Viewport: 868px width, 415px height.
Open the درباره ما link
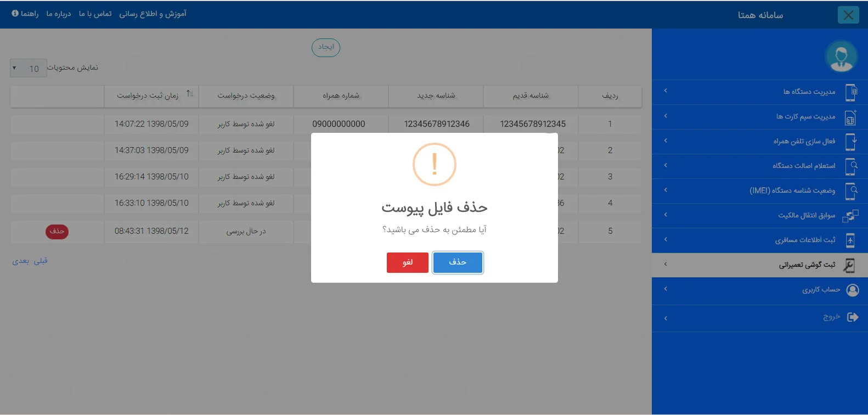pos(59,14)
